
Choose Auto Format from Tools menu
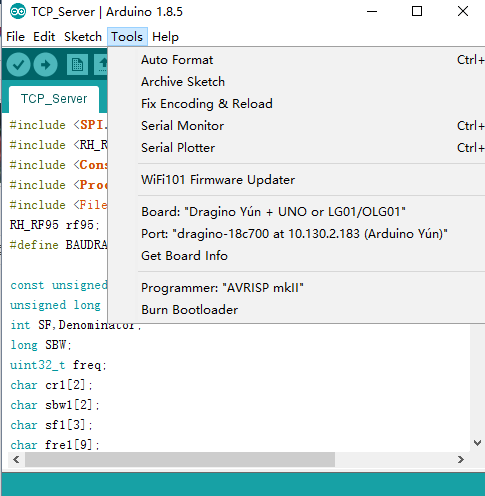click(x=296, y=60)
